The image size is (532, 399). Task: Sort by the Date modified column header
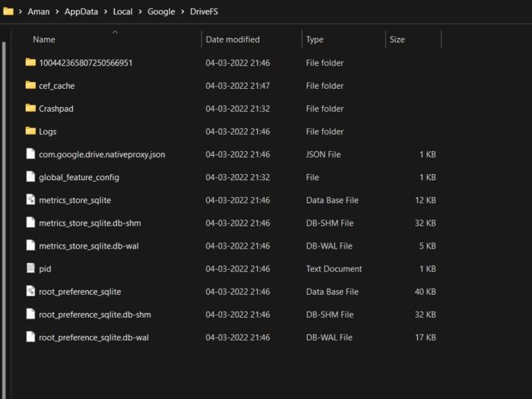coord(233,40)
